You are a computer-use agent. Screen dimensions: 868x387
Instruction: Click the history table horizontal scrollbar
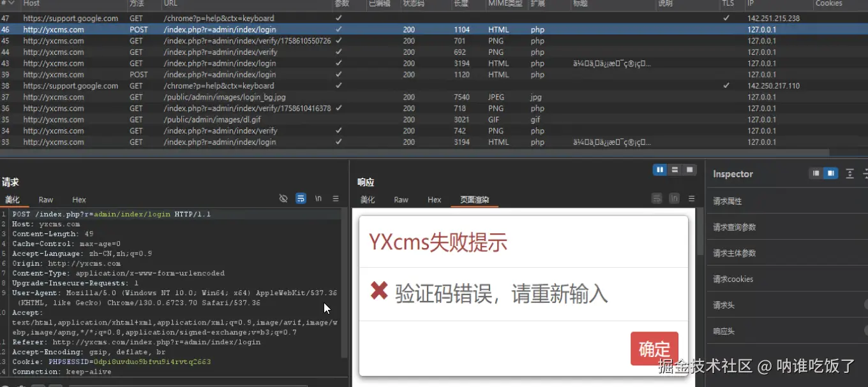pyautogui.click(x=415, y=153)
